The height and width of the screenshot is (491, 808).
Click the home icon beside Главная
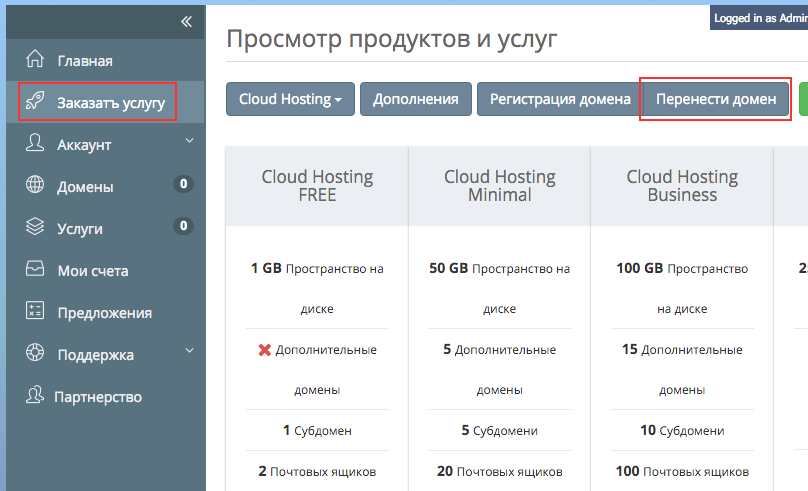(35, 60)
